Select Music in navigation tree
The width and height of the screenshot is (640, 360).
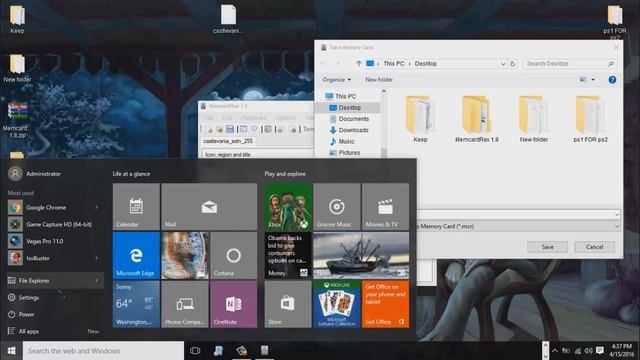(x=346, y=141)
